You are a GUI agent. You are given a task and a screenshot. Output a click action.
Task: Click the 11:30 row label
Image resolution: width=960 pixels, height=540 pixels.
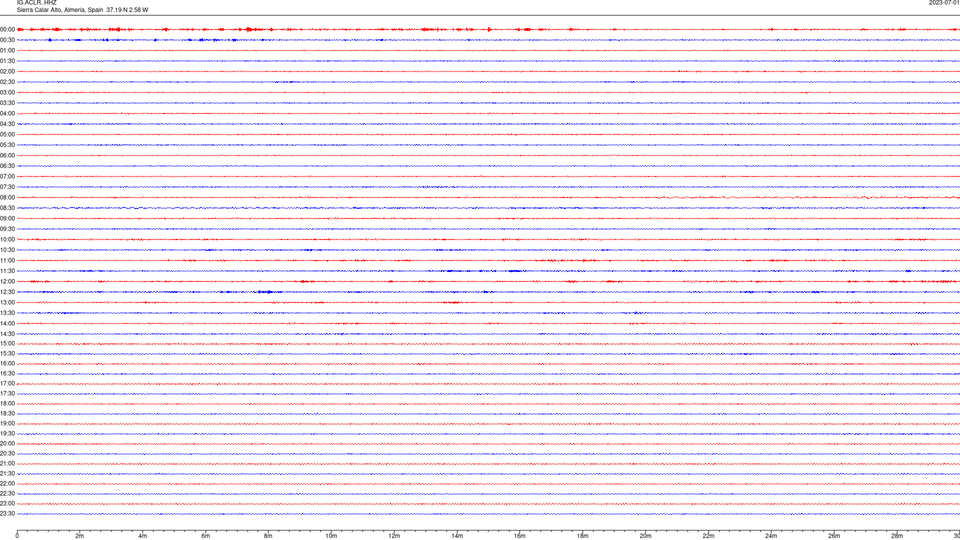point(7,271)
